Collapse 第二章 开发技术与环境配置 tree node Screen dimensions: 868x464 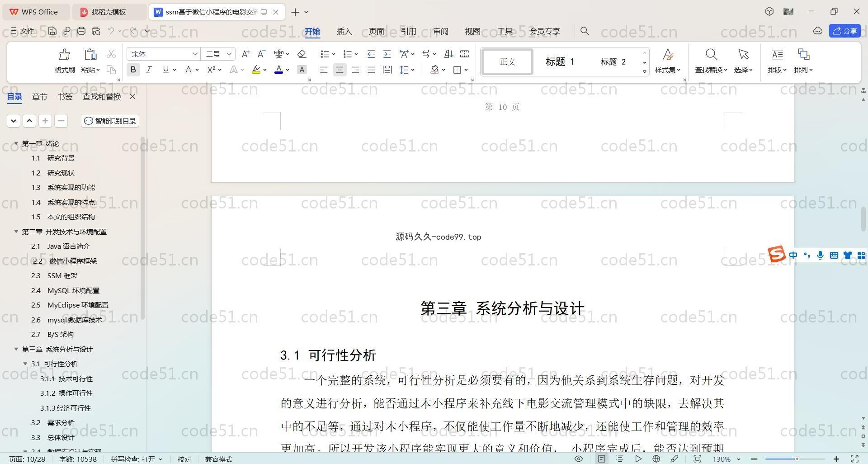16,232
